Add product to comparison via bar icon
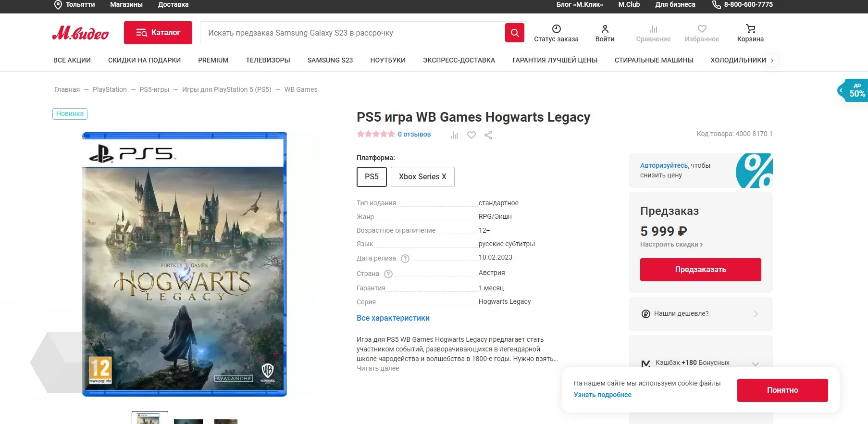The height and width of the screenshot is (424, 868). (454, 135)
